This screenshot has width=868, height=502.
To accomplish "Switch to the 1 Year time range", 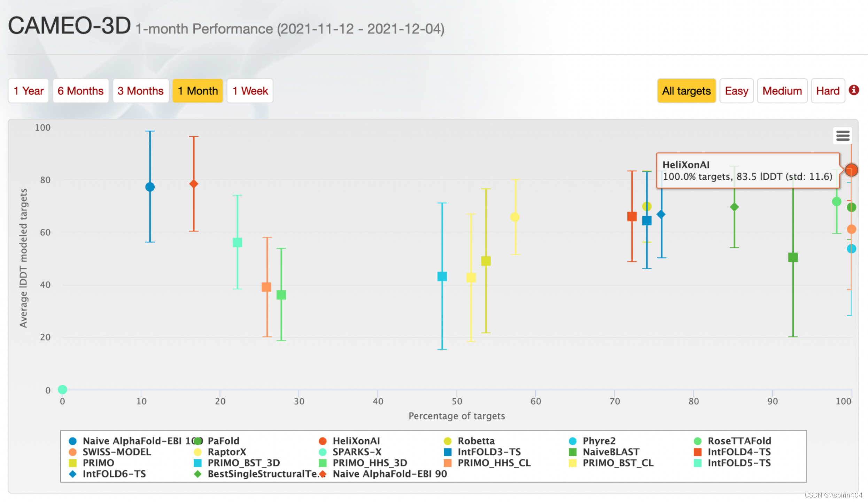I will (x=29, y=91).
